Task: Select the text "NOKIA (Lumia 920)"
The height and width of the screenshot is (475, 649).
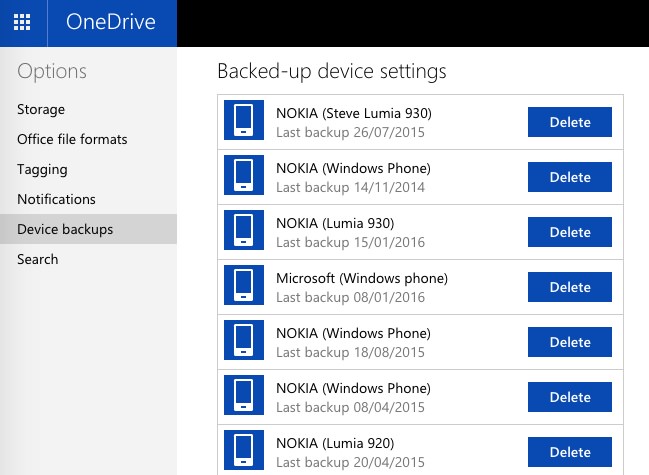Action: [335, 444]
